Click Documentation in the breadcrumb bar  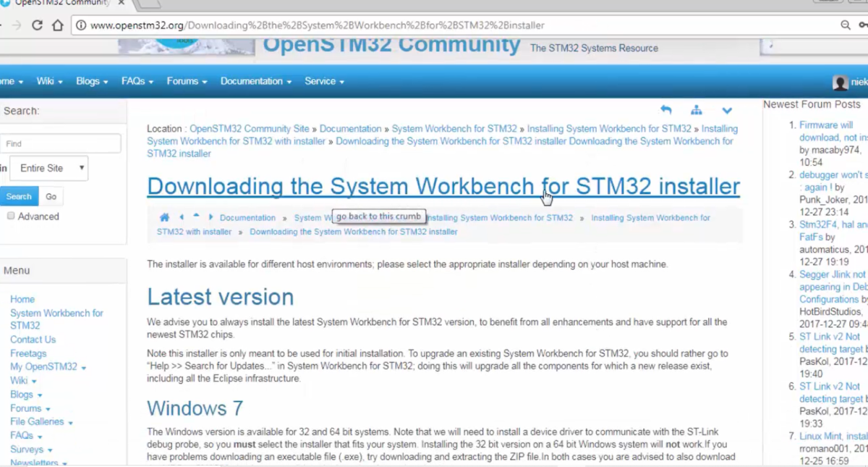pyautogui.click(x=247, y=217)
